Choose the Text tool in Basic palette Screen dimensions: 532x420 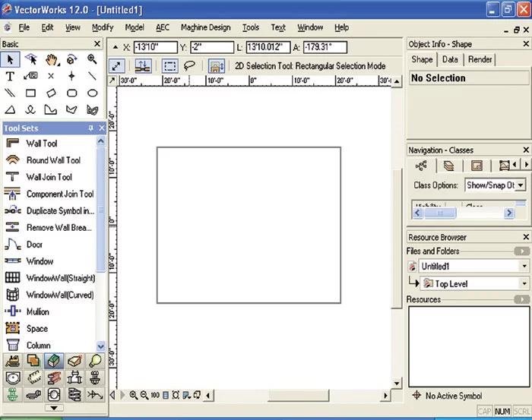click(x=11, y=76)
